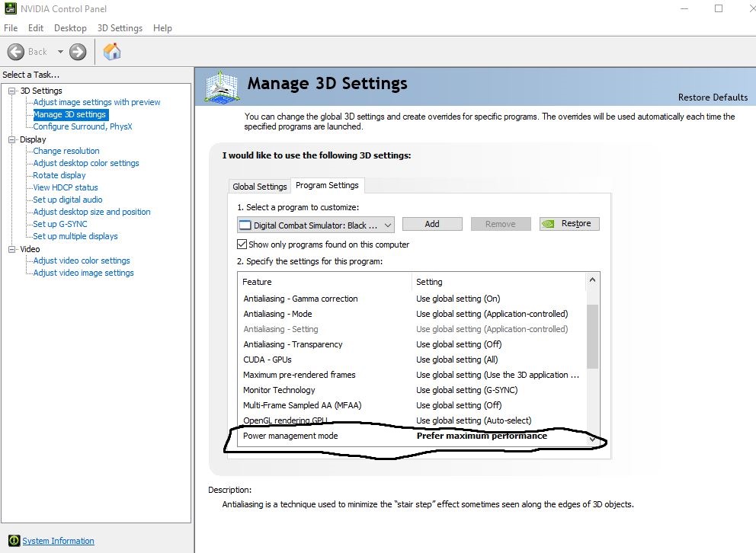Open the Back history dropdown arrow
The image size is (756, 553).
click(60, 52)
